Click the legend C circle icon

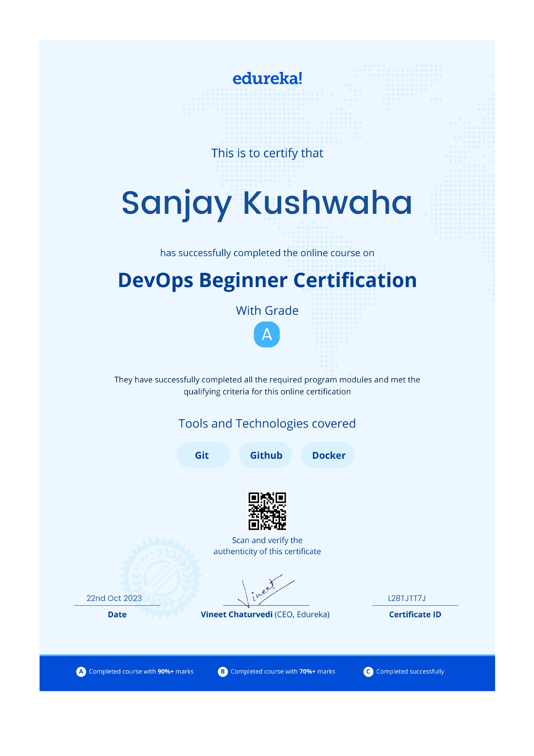tap(368, 671)
